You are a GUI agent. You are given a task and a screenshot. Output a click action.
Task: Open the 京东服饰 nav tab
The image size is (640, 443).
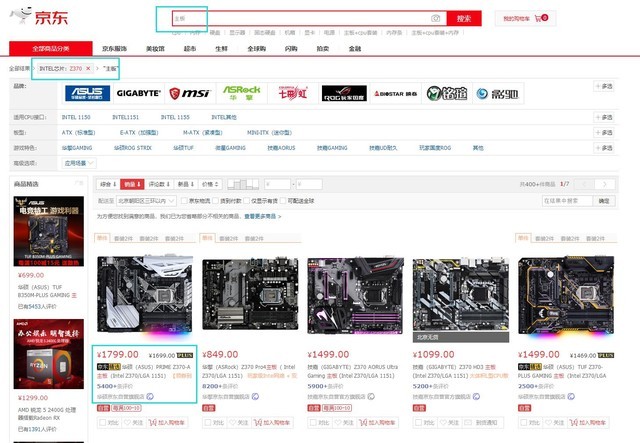[x=114, y=49]
